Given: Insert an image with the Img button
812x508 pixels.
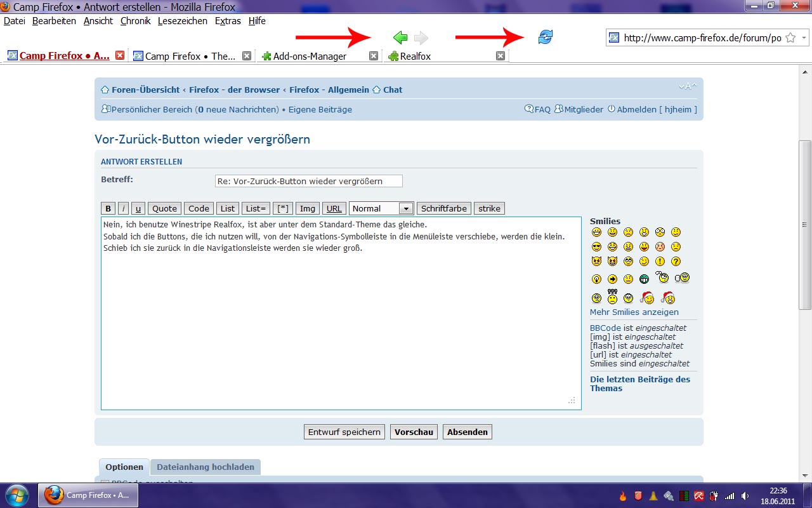Looking at the screenshot, I should click(308, 208).
